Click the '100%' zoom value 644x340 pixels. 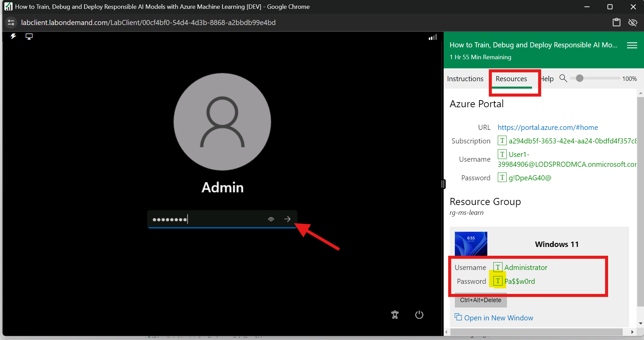(629, 79)
